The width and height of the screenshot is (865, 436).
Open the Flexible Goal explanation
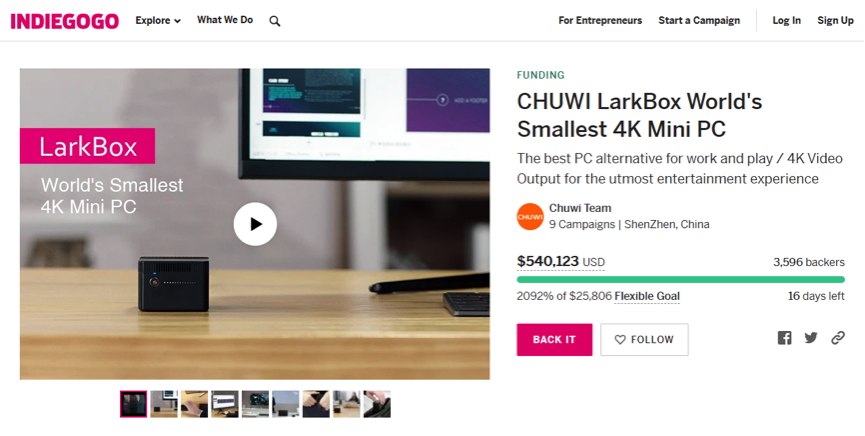(647, 296)
